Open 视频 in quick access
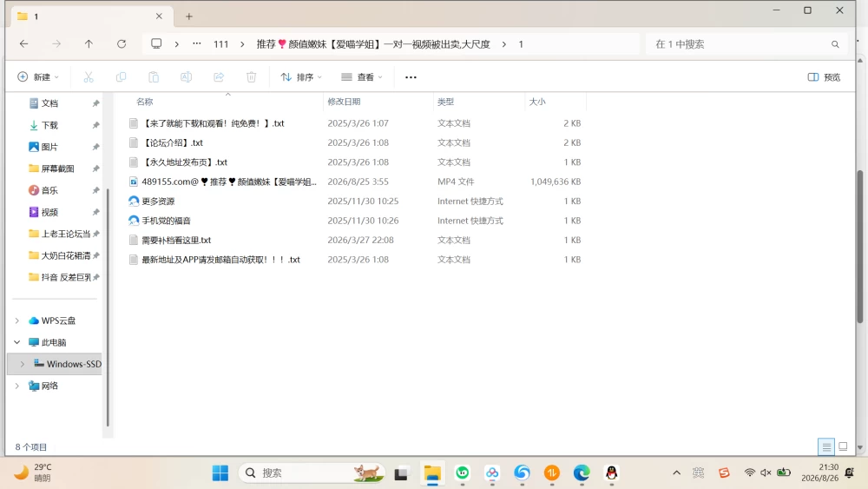Viewport: 868px width, 489px height. [49, 212]
